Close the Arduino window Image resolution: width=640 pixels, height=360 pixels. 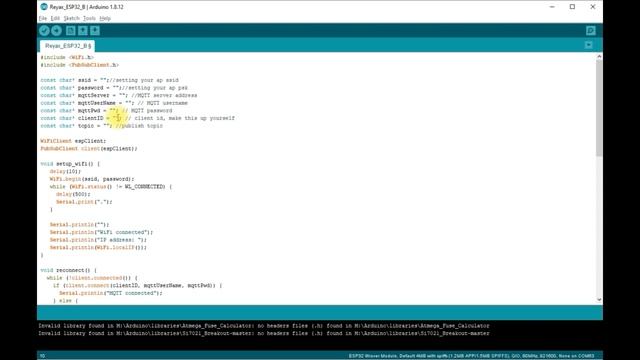click(593, 7)
